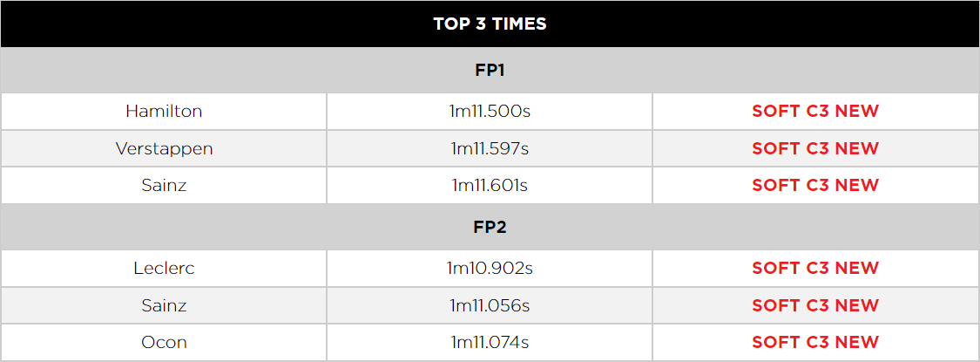Click the Leclerc driver cell

[x=164, y=268]
